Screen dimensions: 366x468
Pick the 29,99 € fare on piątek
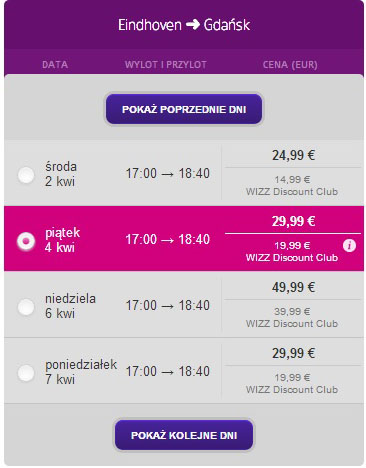pyautogui.click(x=293, y=221)
